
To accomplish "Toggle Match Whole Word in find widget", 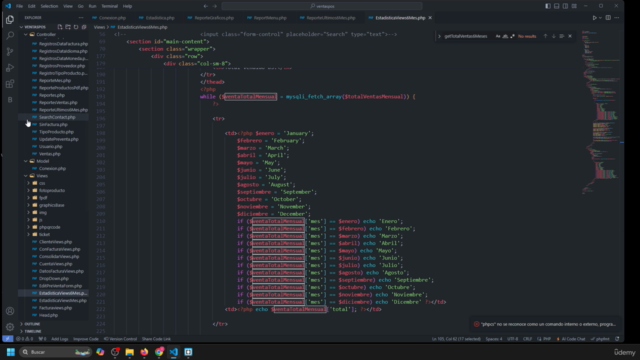I will (505, 36).
